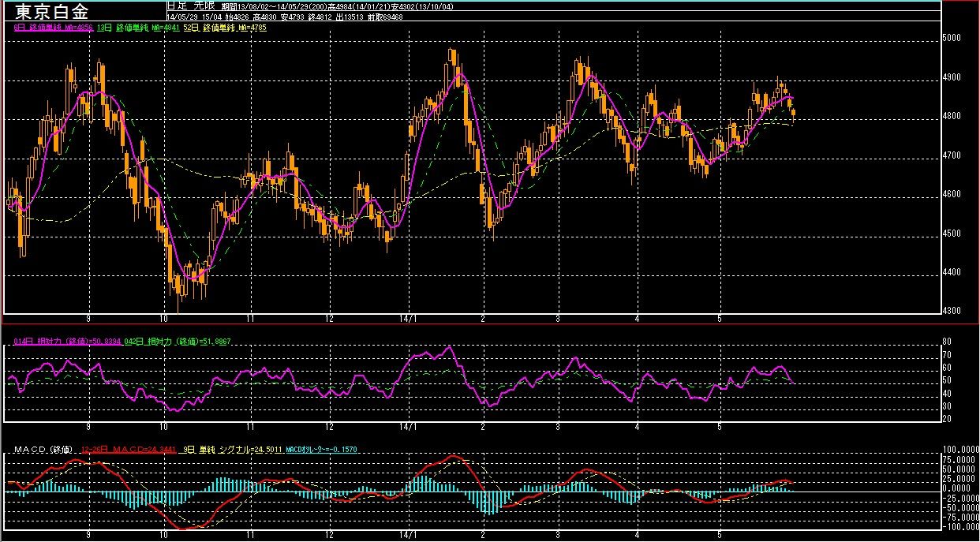The width and height of the screenshot is (980, 542).
Task: Select the 014日 相対力 RSI label
Action: click(67, 341)
